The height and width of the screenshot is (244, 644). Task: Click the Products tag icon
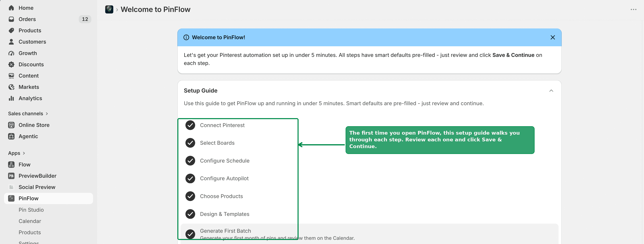[x=11, y=30]
